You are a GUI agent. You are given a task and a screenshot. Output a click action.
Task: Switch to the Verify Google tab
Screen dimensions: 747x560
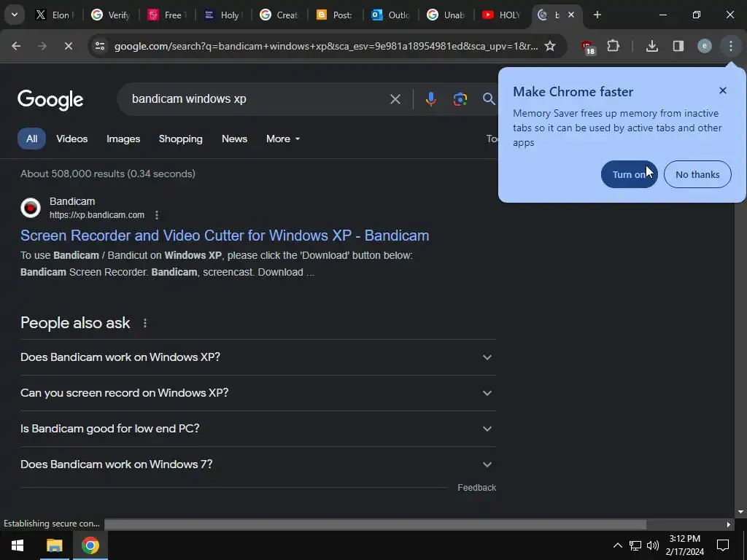pyautogui.click(x=110, y=15)
